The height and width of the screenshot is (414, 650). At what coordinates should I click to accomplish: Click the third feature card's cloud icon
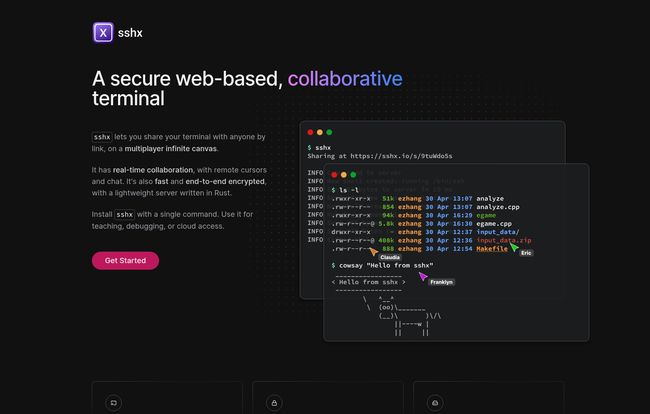(435, 403)
